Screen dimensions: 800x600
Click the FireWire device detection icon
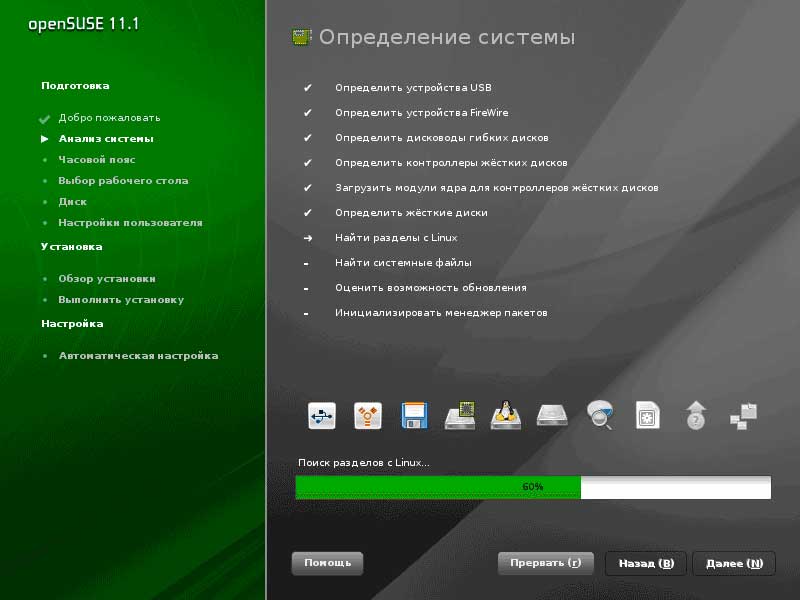tap(368, 415)
